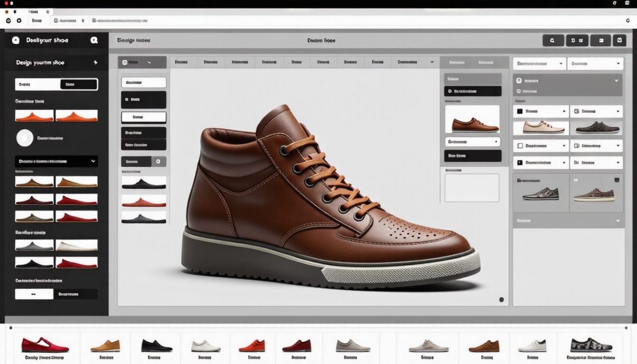The image size is (637, 364).
Task: Expand the material selection dropdown in the left sidebar
Action: tap(56, 161)
